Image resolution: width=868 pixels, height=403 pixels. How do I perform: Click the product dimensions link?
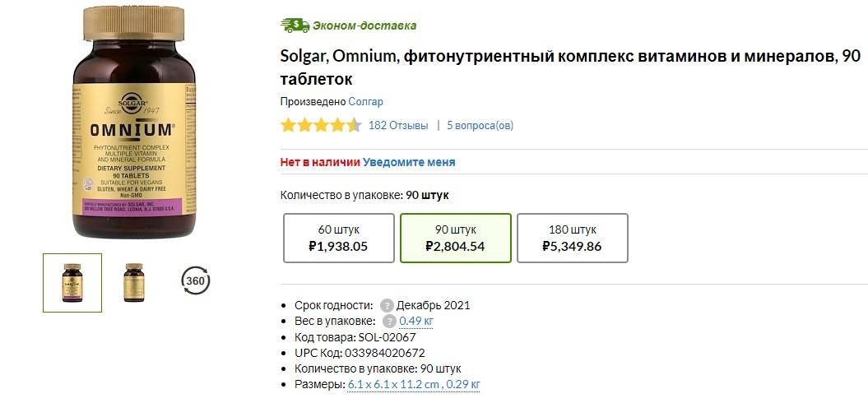click(414, 384)
